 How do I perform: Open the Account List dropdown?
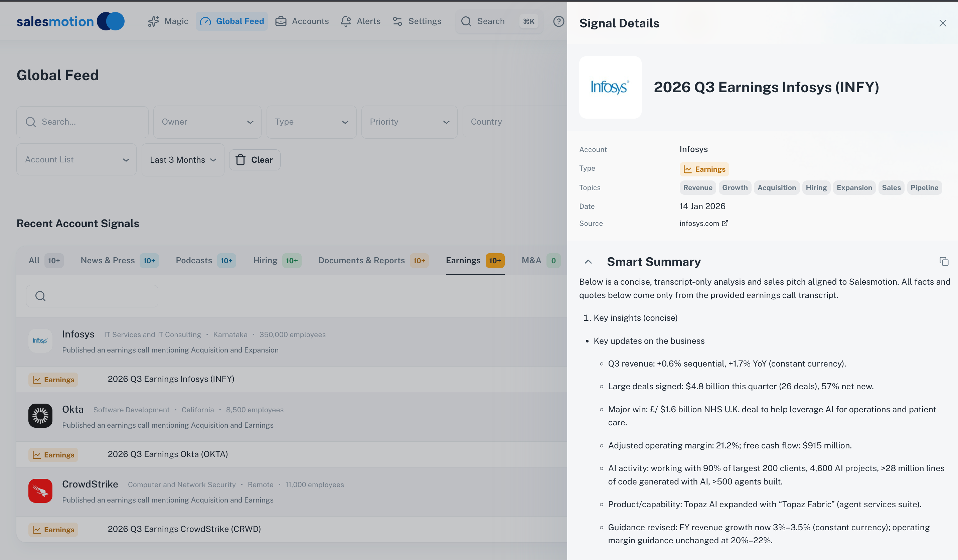76,160
